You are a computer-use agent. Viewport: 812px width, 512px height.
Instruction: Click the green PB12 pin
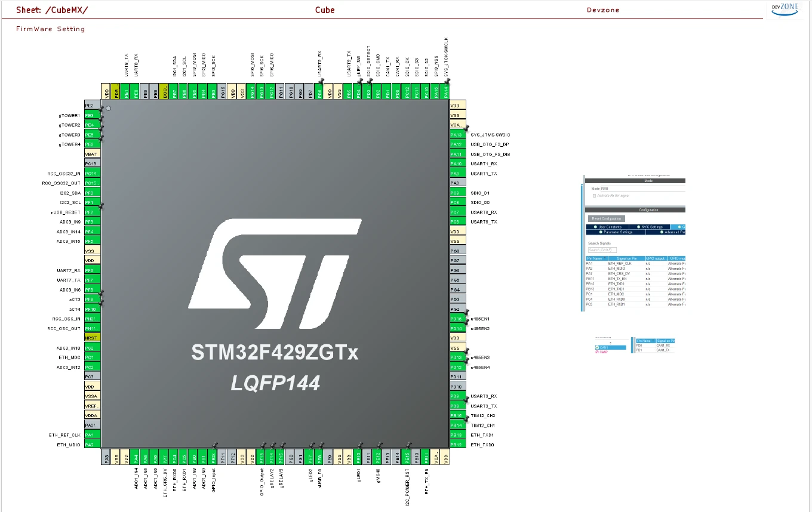coord(457,445)
